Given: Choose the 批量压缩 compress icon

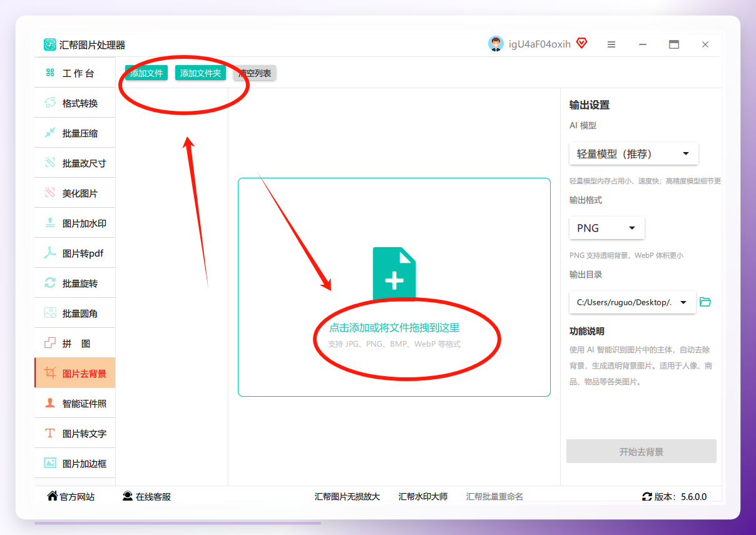Looking at the screenshot, I should (x=50, y=133).
